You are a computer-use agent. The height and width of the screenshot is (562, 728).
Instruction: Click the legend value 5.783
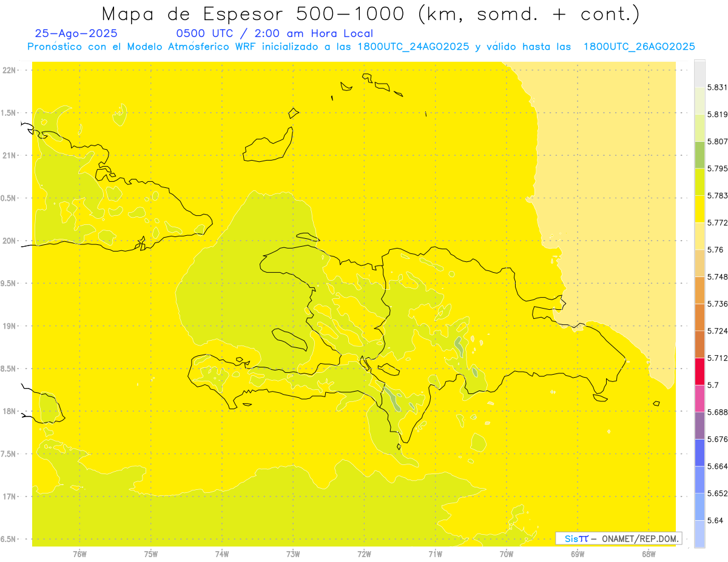click(x=718, y=196)
